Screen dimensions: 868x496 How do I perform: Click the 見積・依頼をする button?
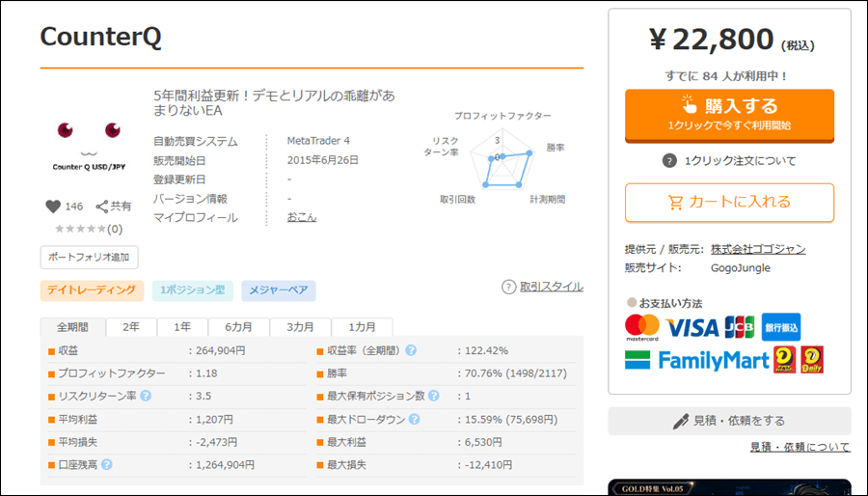click(x=729, y=421)
